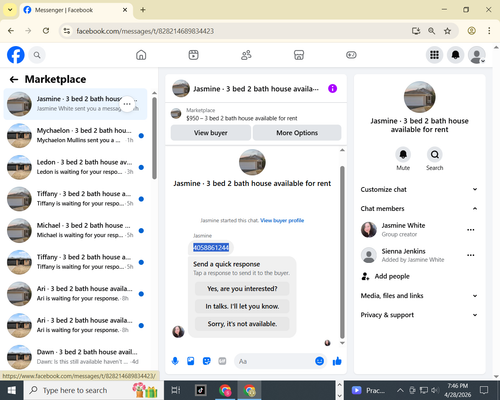This screenshot has width=500, height=400.
Task: Open Windows Start menu
Action: tap(12, 390)
